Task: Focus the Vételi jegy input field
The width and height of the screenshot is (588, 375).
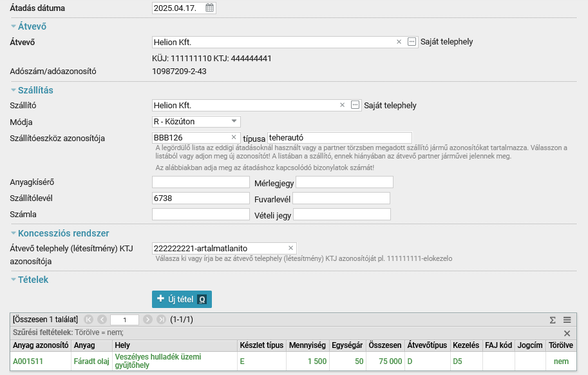Action: [342, 214]
